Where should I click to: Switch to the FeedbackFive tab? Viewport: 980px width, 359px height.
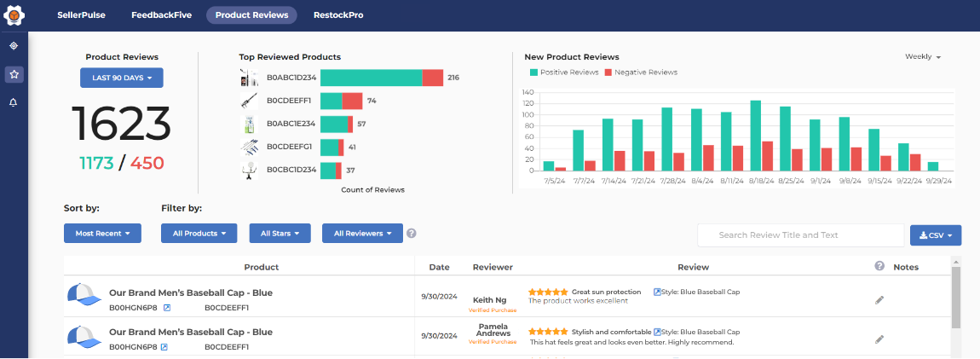[161, 14]
